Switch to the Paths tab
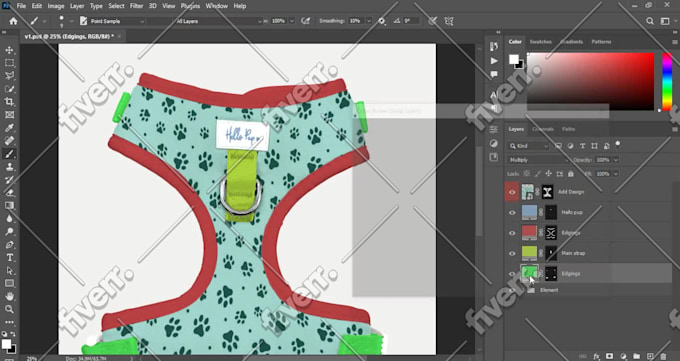 (568, 129)
